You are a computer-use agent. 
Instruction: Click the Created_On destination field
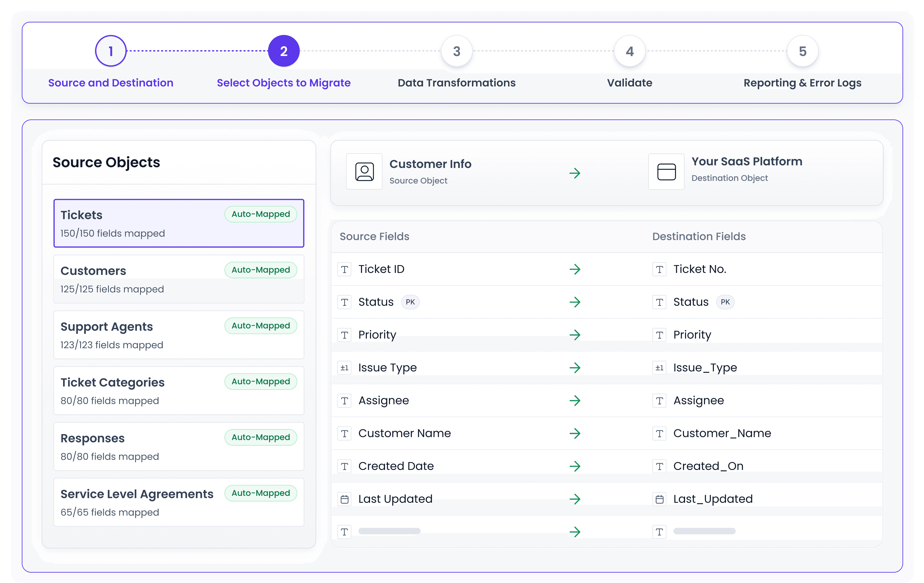(x=708, y=466)
